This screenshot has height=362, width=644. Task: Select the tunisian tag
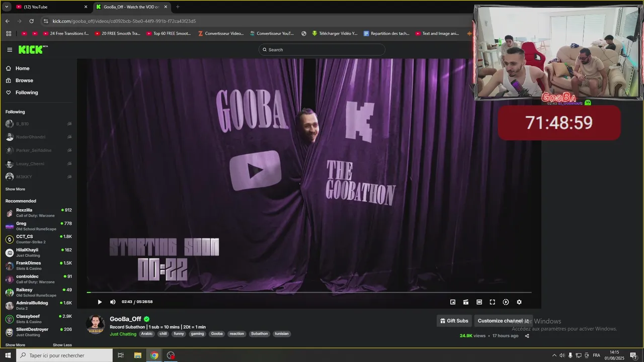(282, 334)
